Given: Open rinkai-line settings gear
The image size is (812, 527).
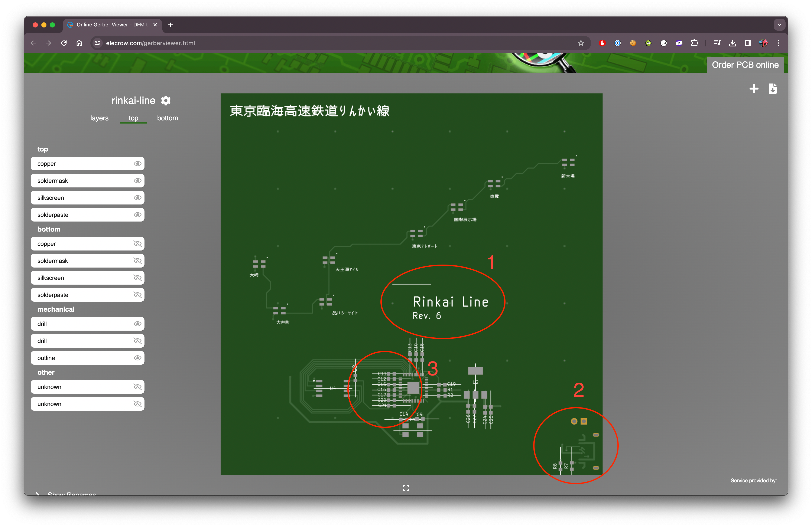Looking at the screenshot, I should pos(166,100).
